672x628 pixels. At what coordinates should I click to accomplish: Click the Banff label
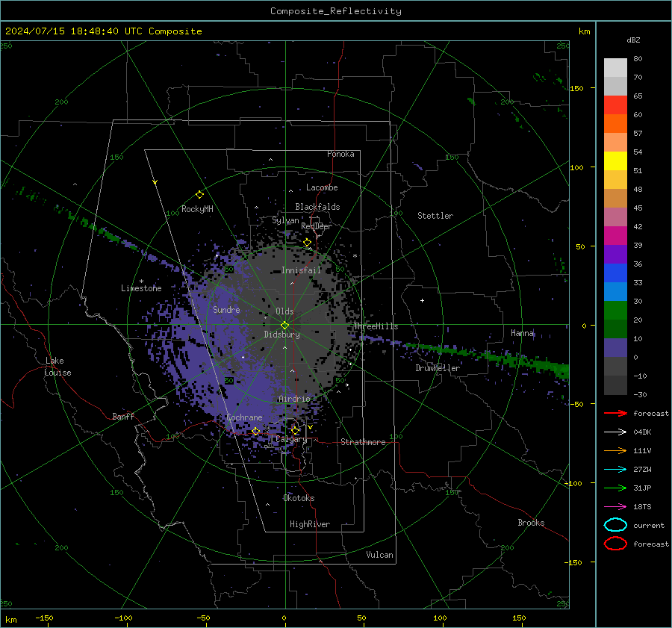coord(123,417)
